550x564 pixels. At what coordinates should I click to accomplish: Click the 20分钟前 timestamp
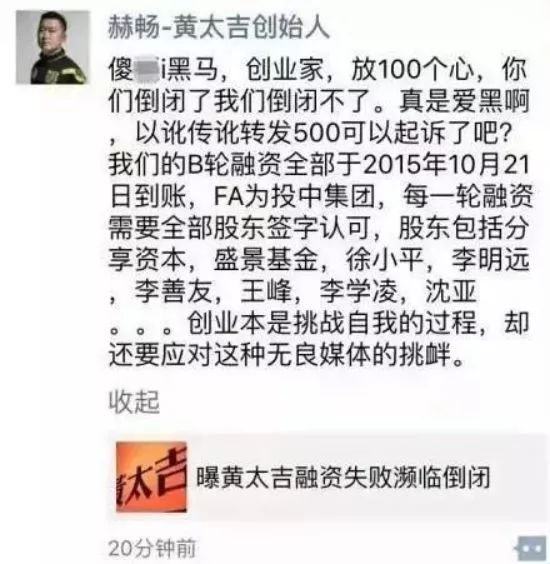pyautogui.click(x=152, y=548)
